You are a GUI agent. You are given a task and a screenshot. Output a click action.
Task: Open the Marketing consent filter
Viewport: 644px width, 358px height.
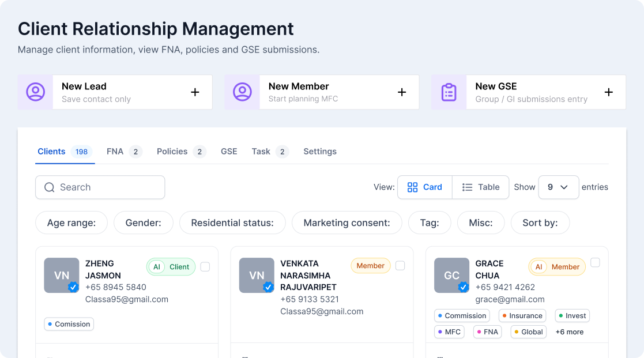pyautogui.click(x=347, y=223)
